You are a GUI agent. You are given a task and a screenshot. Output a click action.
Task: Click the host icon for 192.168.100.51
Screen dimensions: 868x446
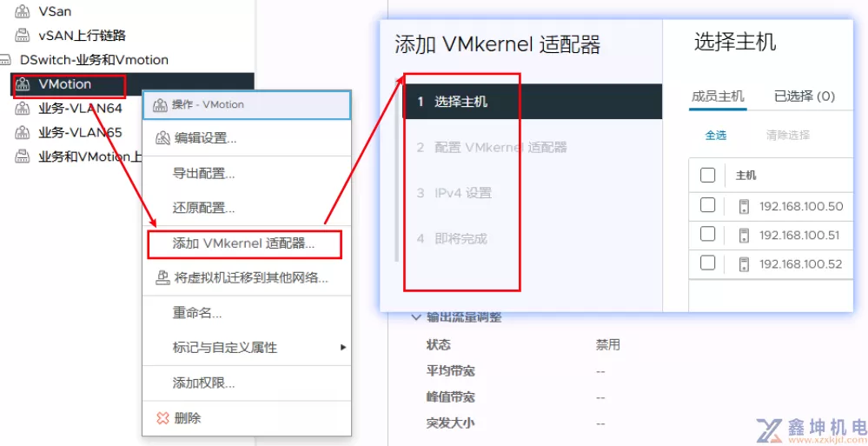click(744, 236)
